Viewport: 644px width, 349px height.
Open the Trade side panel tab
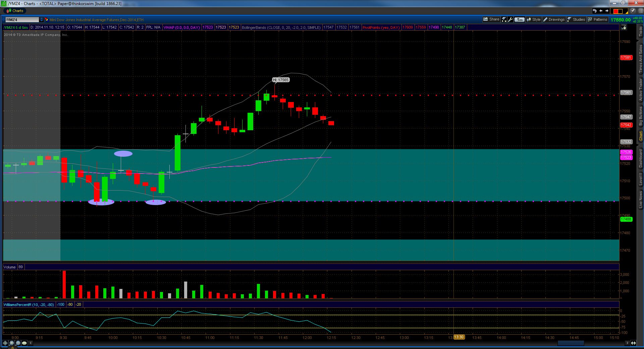point(640,32)
